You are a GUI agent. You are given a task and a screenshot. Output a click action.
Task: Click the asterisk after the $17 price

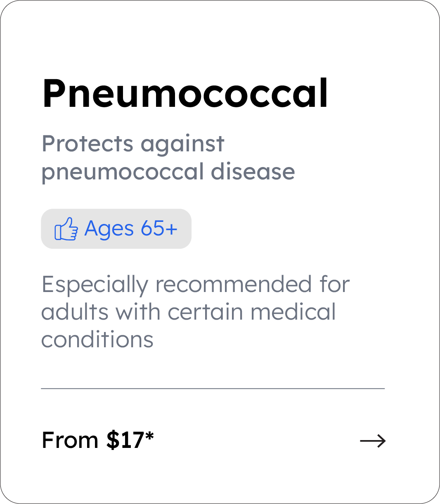tap(149, 436)
